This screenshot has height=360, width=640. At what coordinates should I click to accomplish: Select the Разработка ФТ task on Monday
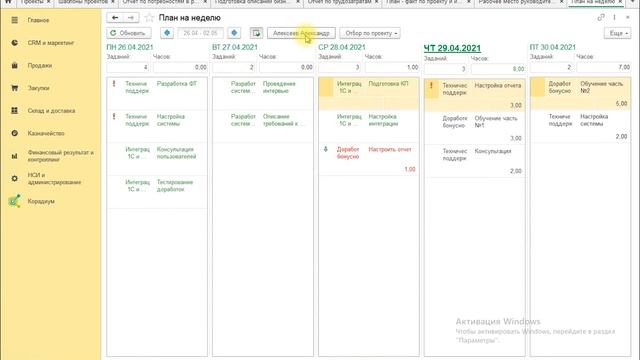point(157,93)
